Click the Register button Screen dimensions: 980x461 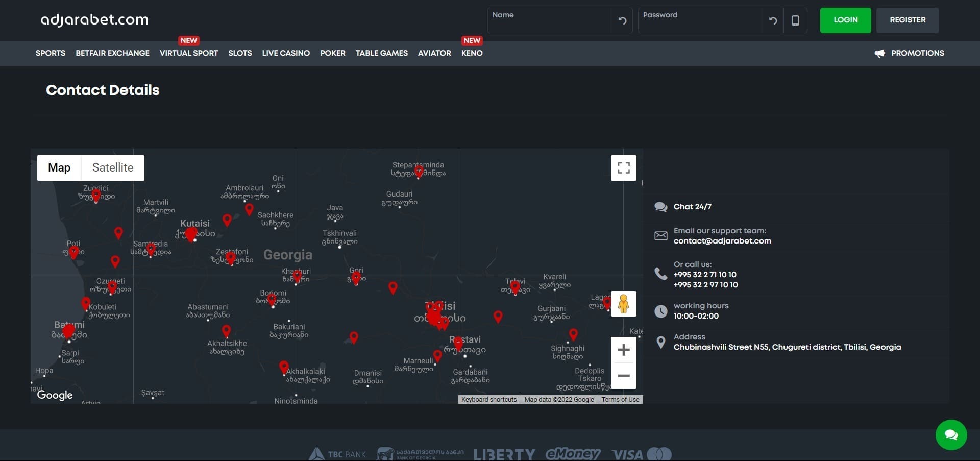click(907, 20)
